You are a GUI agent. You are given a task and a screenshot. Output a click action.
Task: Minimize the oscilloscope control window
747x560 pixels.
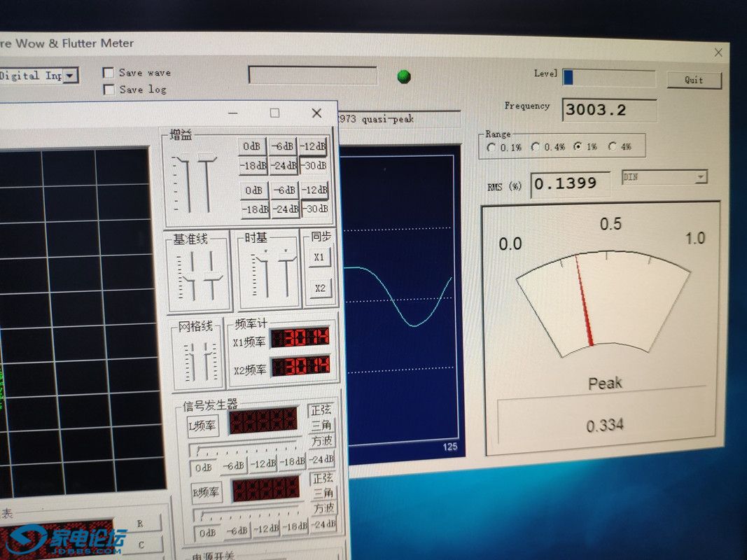233,113
